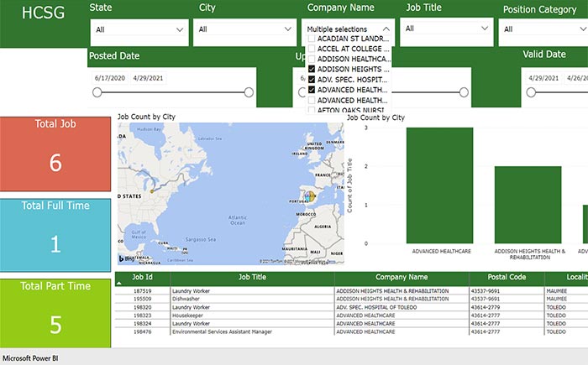Select Job Id 198476 cell
The image size is (588, 365).
[143, 331]
